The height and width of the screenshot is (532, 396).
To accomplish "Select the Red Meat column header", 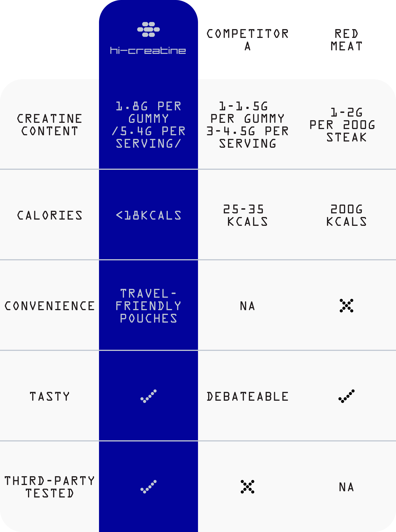I will 346,40.
